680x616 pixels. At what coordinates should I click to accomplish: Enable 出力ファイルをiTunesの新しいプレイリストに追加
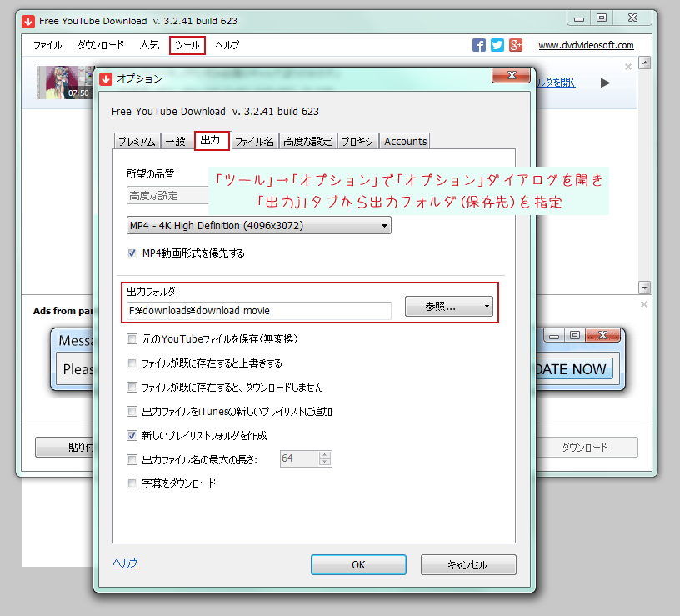pyautogui.click(x=132, y=411)
